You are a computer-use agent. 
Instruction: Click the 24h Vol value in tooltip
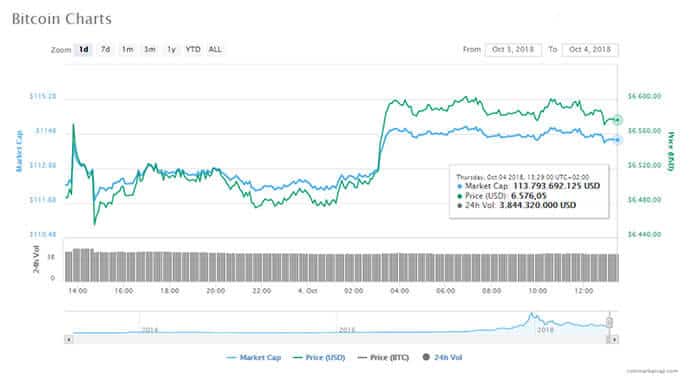click(538, 205)
